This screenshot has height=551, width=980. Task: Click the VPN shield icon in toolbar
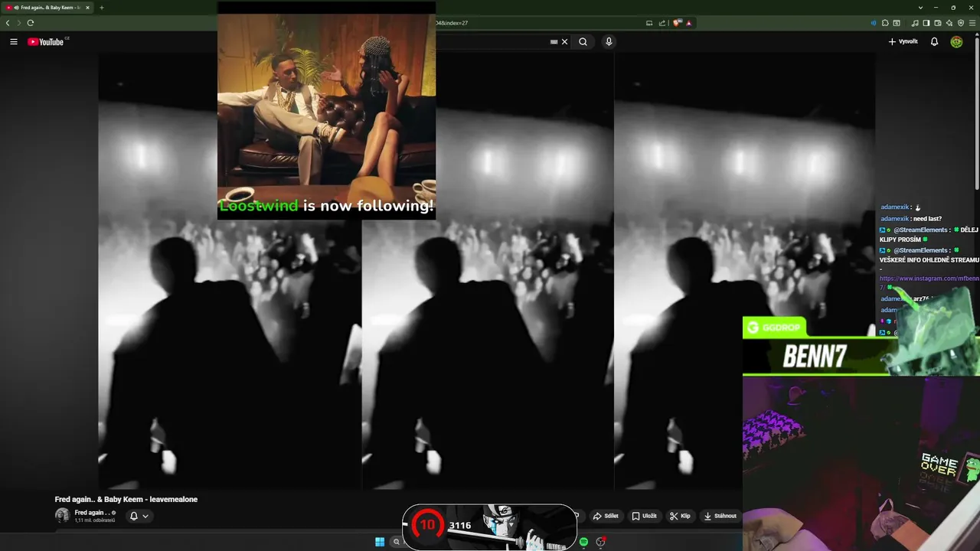tap(961, 23)
